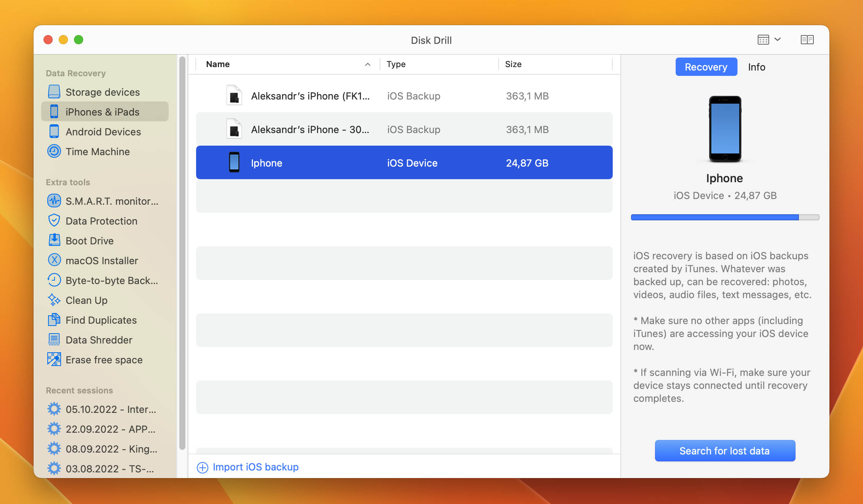Maximize the Disk Drill window

[79, 40]
